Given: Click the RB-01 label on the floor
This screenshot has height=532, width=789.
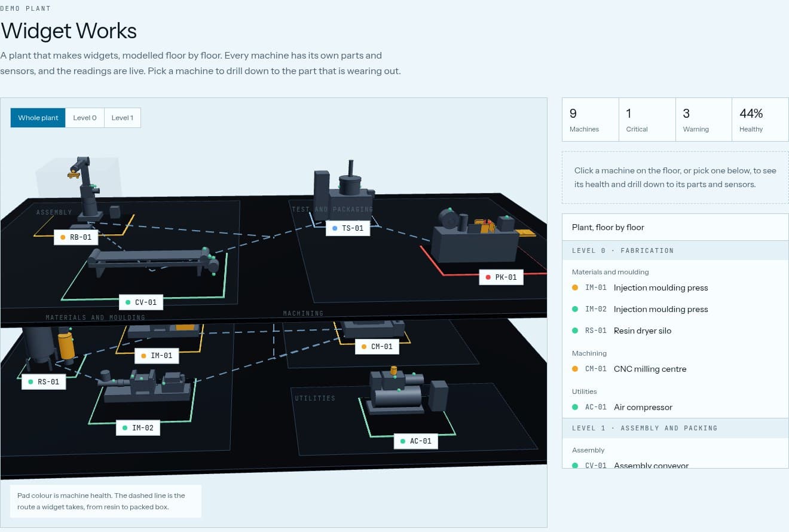Looking at the screenshot, I should (76, 237).
